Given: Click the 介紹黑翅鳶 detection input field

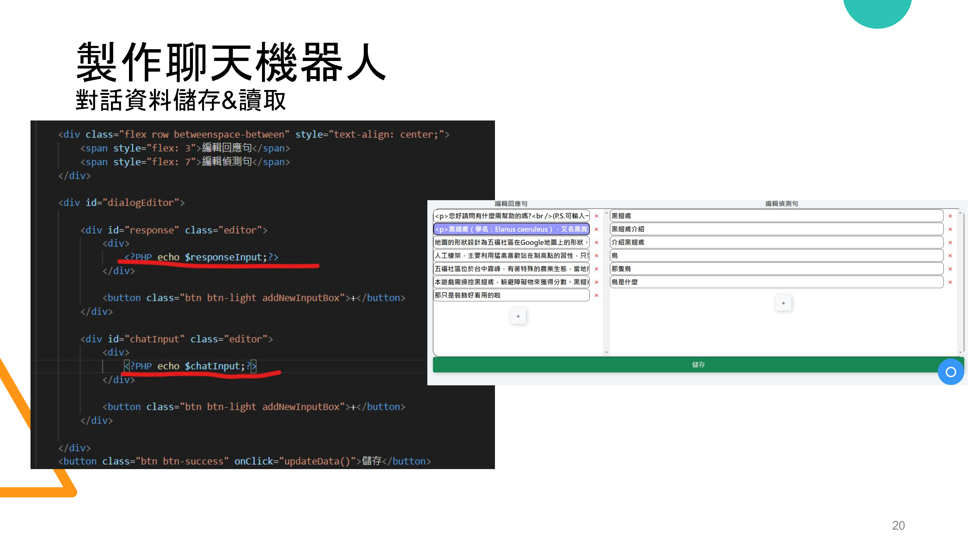Looking at the screenshot, I should (776, 242).
